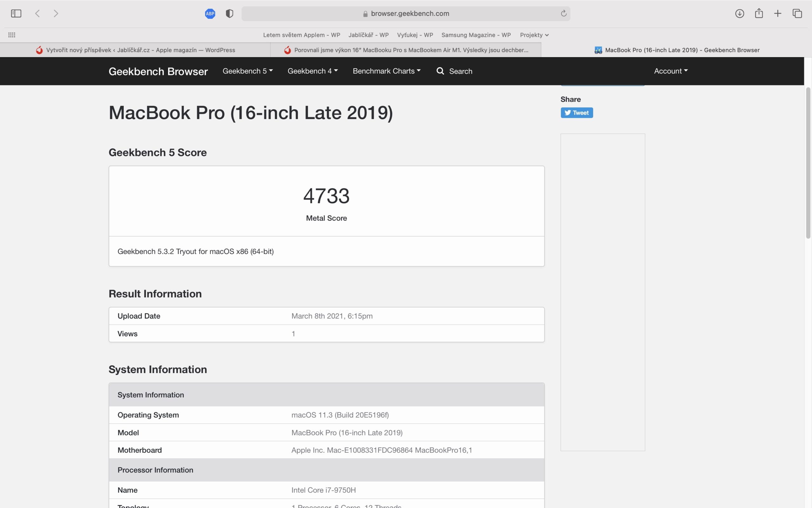Click the Geekbench Browser logo link
The width and height of the screenshot is (812, 508).
point(158,71)
